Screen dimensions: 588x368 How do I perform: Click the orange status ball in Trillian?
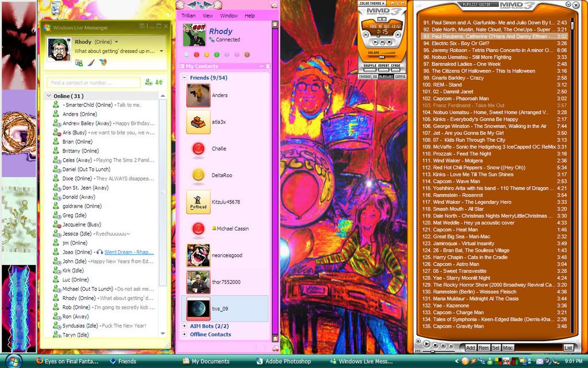[x=247, y=55]
